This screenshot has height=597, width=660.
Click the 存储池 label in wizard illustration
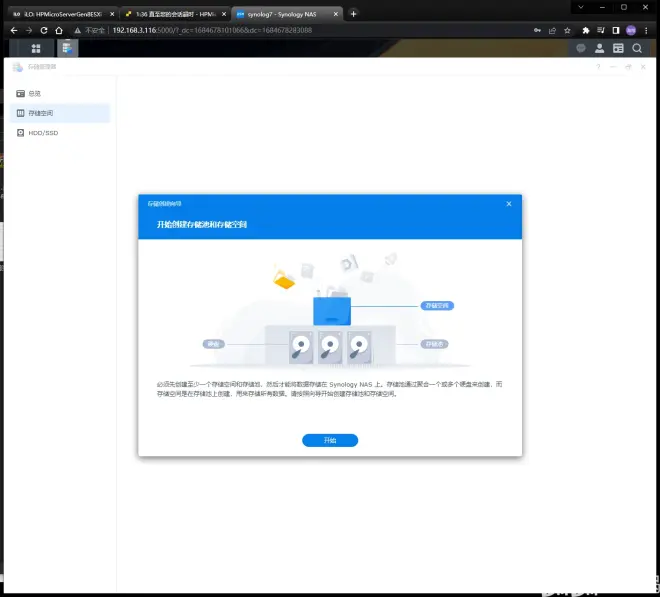pos(434,344)
